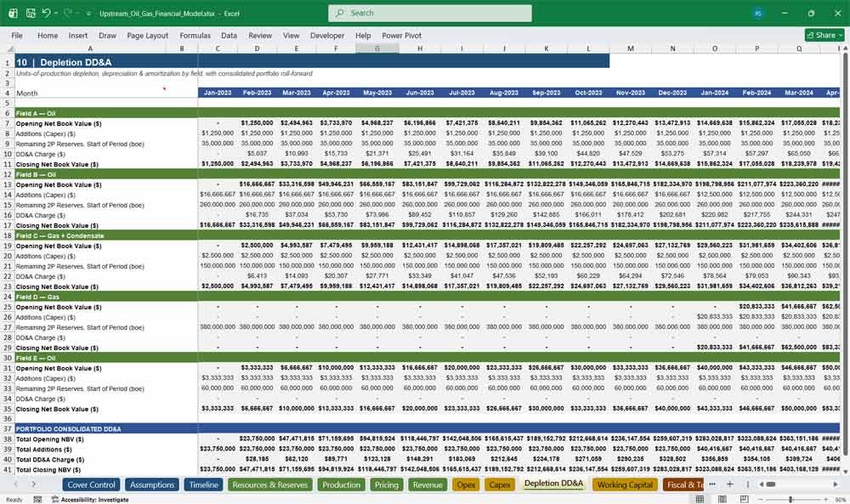The image size is (850, 504).
Task: Switch to the Assumptions sheet tab
Action: tap(152, 484)
